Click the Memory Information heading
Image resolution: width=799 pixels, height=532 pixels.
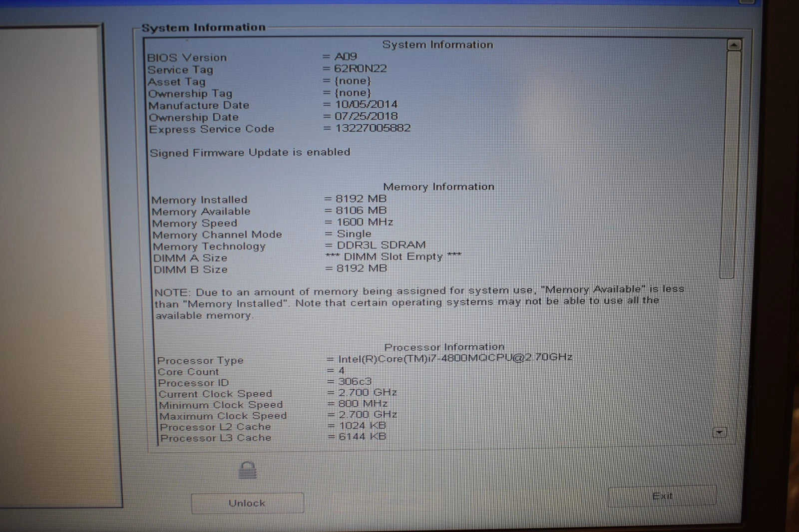438,187
